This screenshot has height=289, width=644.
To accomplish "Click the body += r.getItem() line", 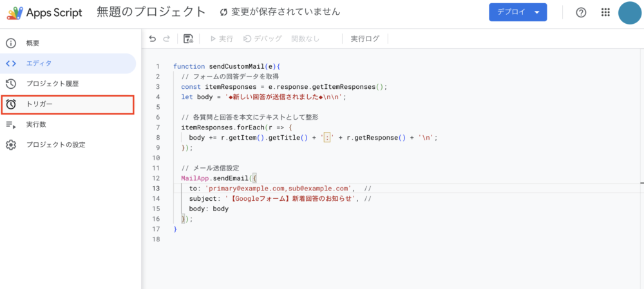I will (x=314, y=138).
